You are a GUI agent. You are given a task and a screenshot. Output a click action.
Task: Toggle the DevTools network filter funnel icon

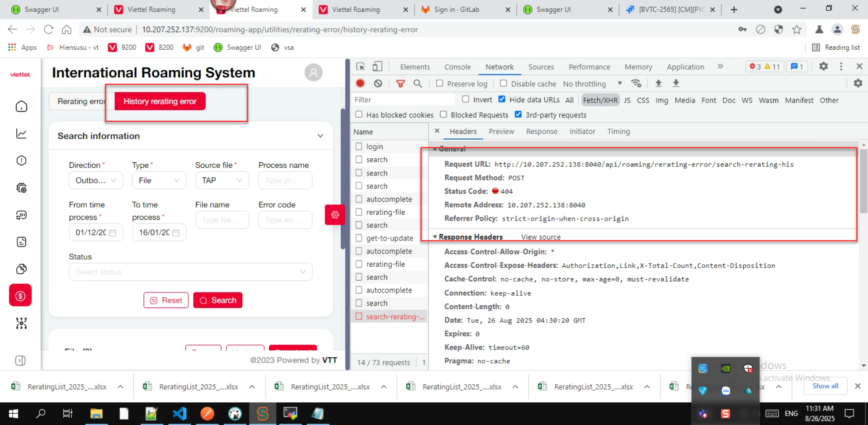[400, 83]
